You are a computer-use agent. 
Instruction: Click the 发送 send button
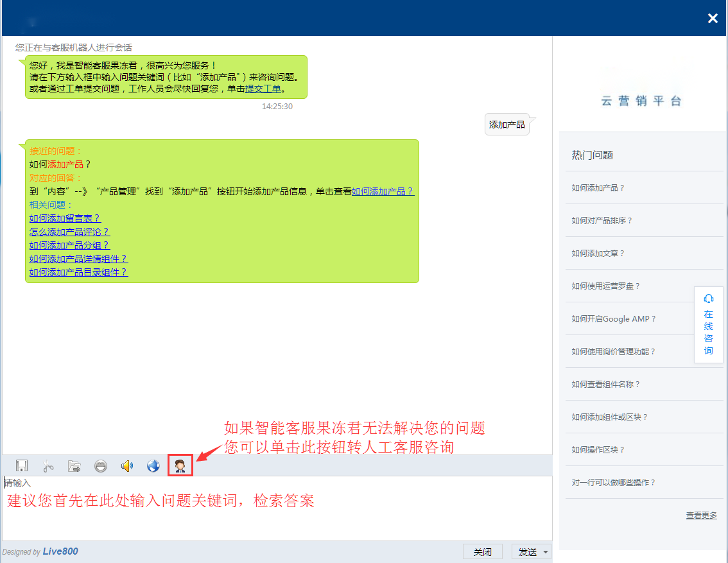click(x=527, y=552)
